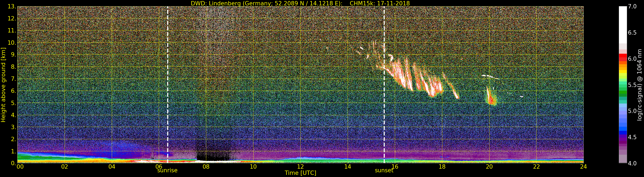644x177 pixels.
Task: Click the "6.0" colorbar tick label
Action: coord(632,59)
